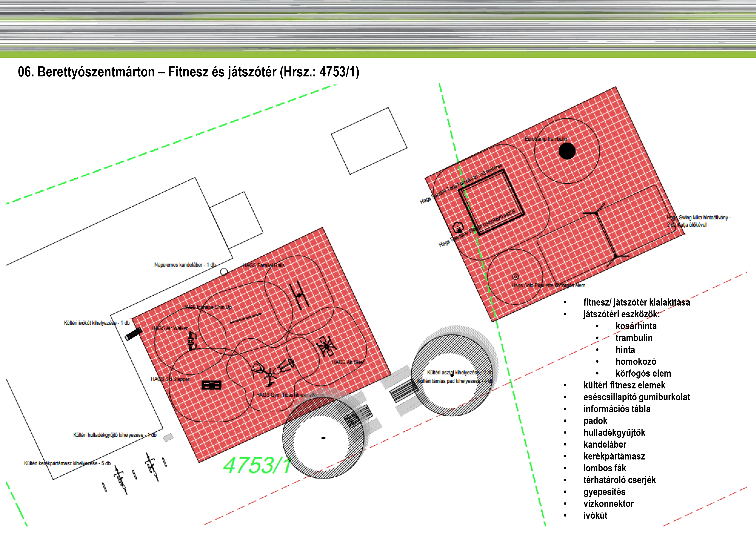Click the 'Napelemes kandeláber - 1 db' label
This screenshot has height=534, width=756.
pyautogui.click(x=185, y=265)
